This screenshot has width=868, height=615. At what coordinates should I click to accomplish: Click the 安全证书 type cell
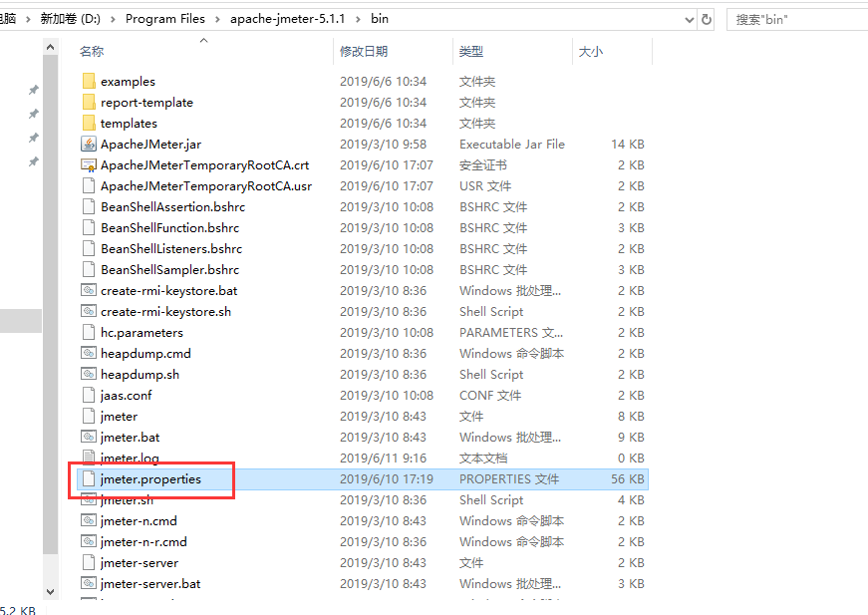(483, 164)
